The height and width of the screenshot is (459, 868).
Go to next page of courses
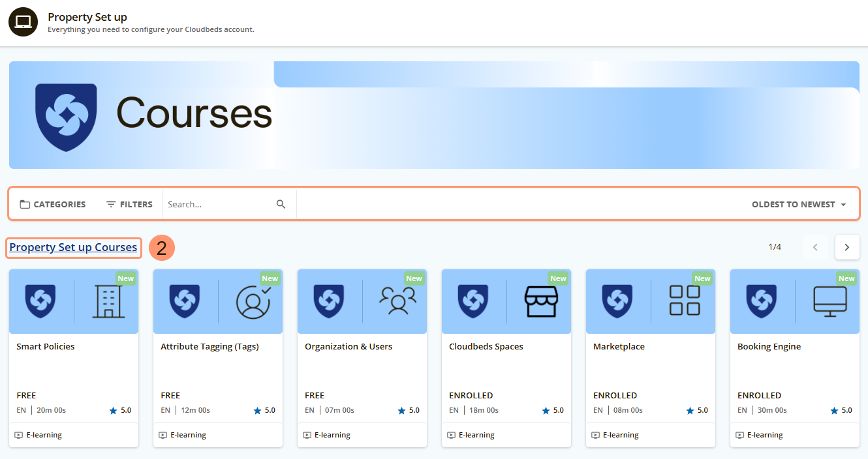846,247
